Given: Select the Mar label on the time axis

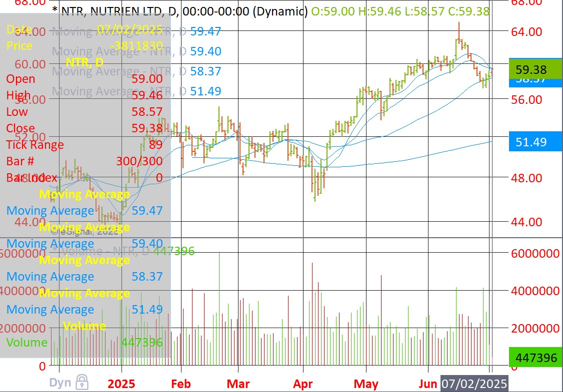Looking at the screenshot, I should [238, 384].
